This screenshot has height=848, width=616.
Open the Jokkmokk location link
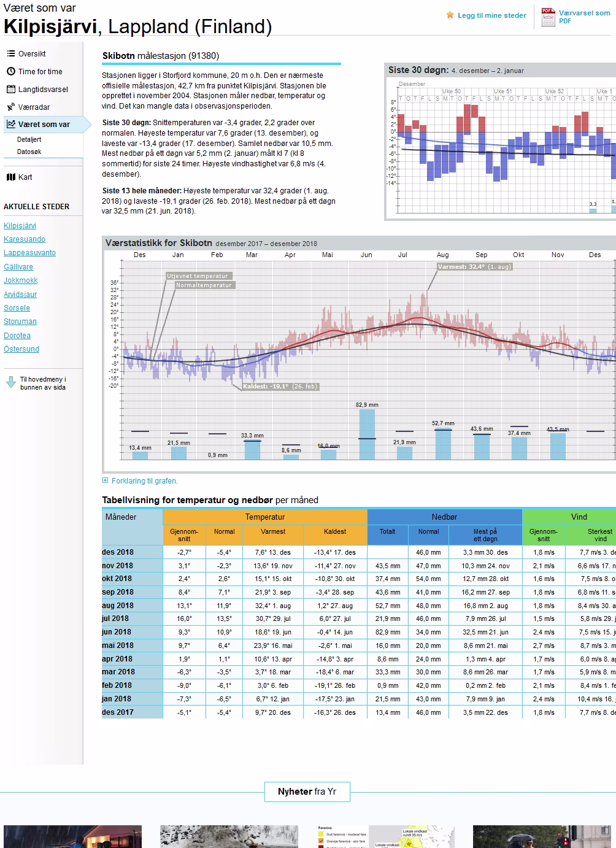[21, 280]
